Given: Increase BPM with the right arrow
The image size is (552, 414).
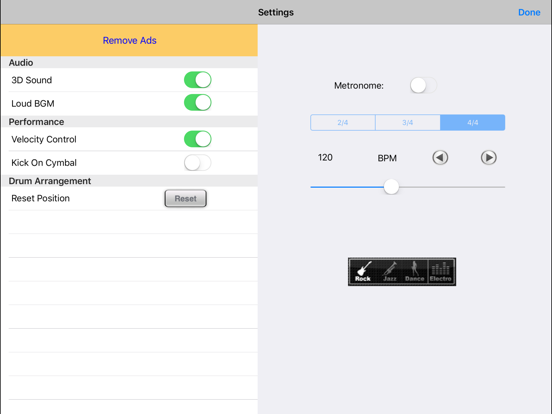Looking at the screenshot, I should [x=489, y=157].
